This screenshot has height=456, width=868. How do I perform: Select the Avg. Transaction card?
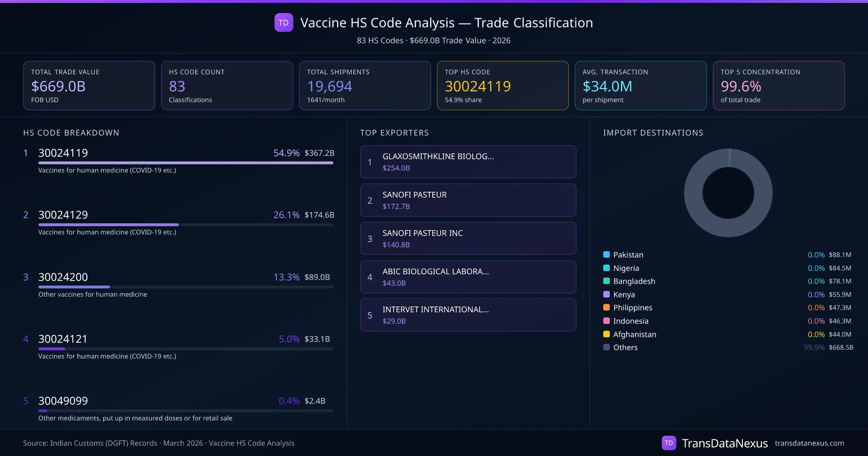[641, 85]
